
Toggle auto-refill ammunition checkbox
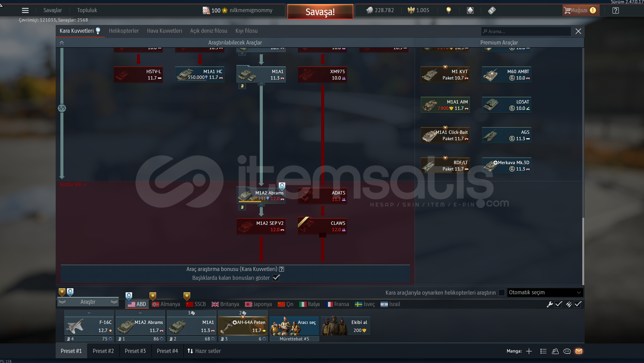(x=578, y=304)
